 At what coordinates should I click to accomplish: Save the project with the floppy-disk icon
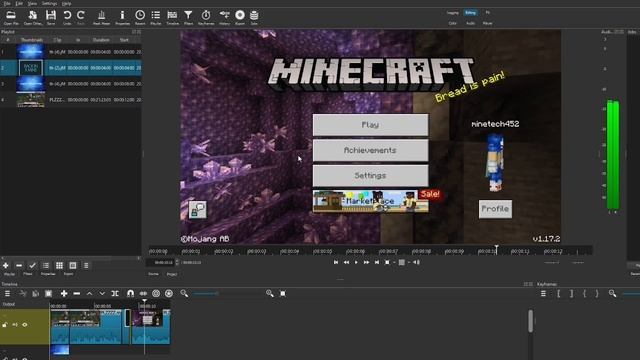(51, 16)
